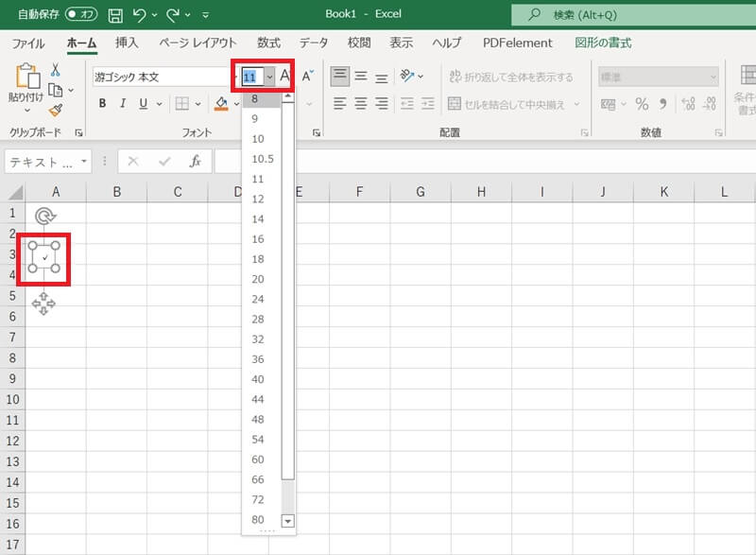Click the Percent Style icon
756x555 pixels.
tap(641, 104)
